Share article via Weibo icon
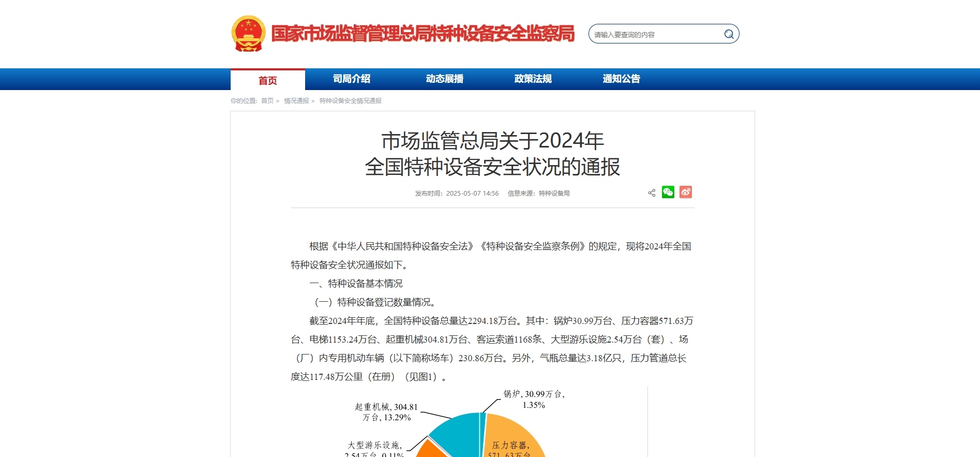Image resolution: width=980 pixels, height=457 pixels. [686, 192]
